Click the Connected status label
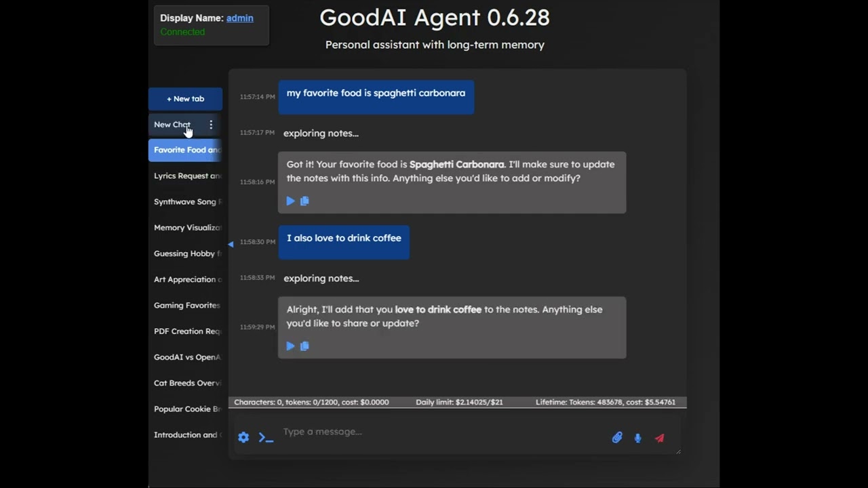The width and height of the screenshot is (868, 488). (182, 32)
